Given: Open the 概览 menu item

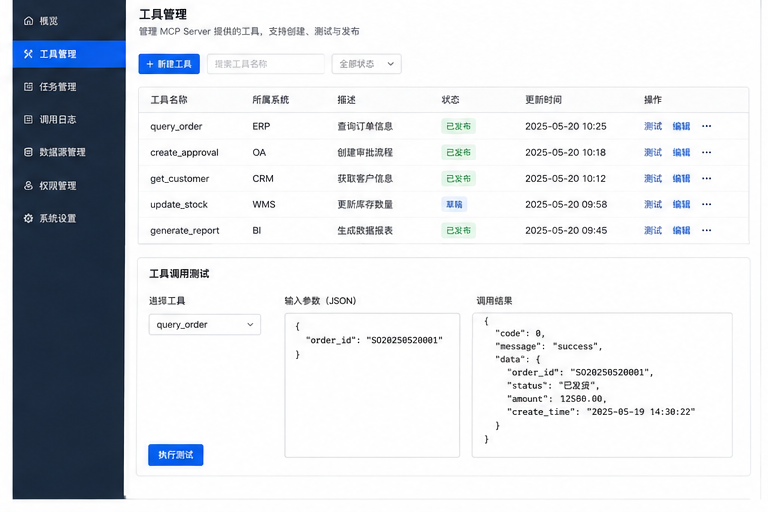Looking at the screenshot, I should click(x=69, y=21).
